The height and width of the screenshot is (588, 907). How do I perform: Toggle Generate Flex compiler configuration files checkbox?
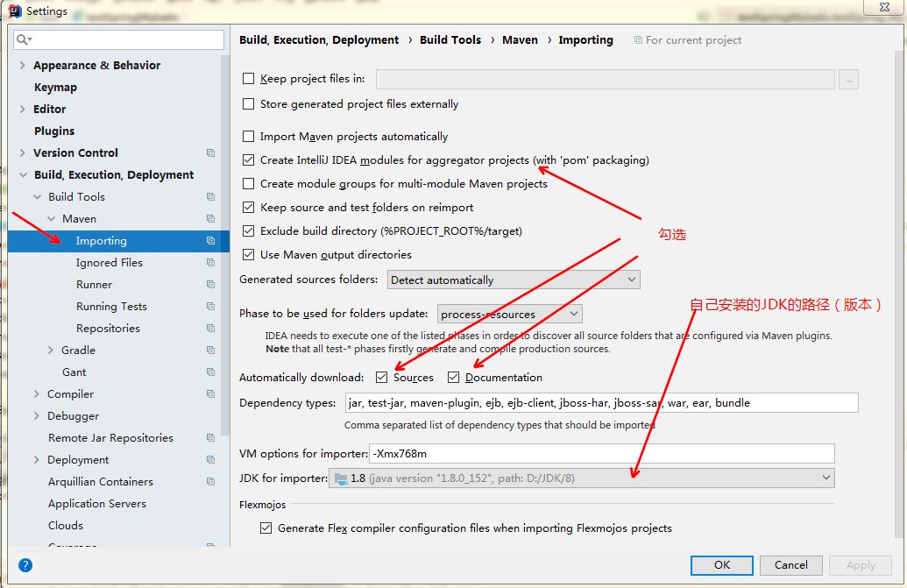[x=266, y=528]
